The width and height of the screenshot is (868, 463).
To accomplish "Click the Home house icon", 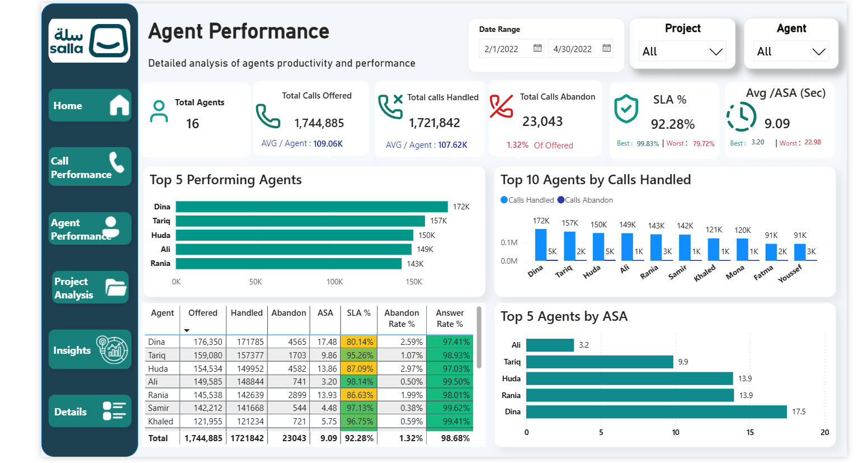I will click(x=120, y=105).
